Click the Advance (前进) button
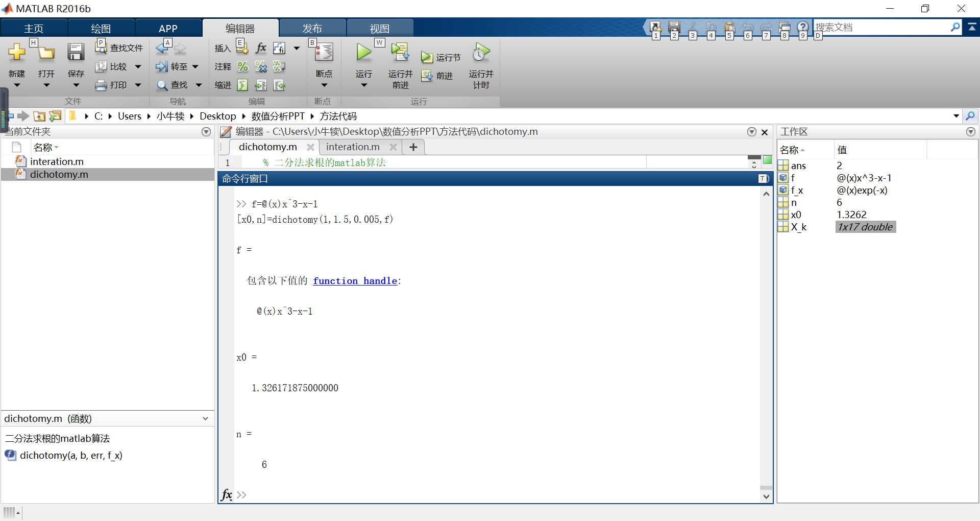The width and height of the screenshot is (980, 521). pos(437,76)
